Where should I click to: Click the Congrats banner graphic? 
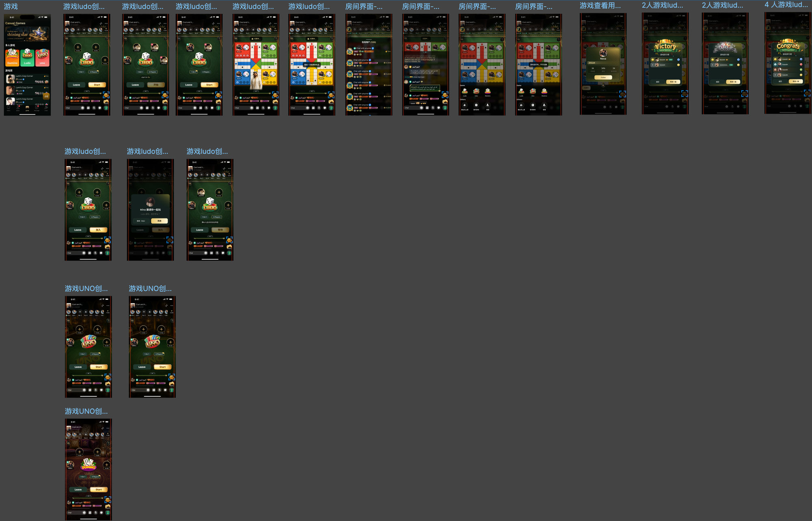click(788, 45)
